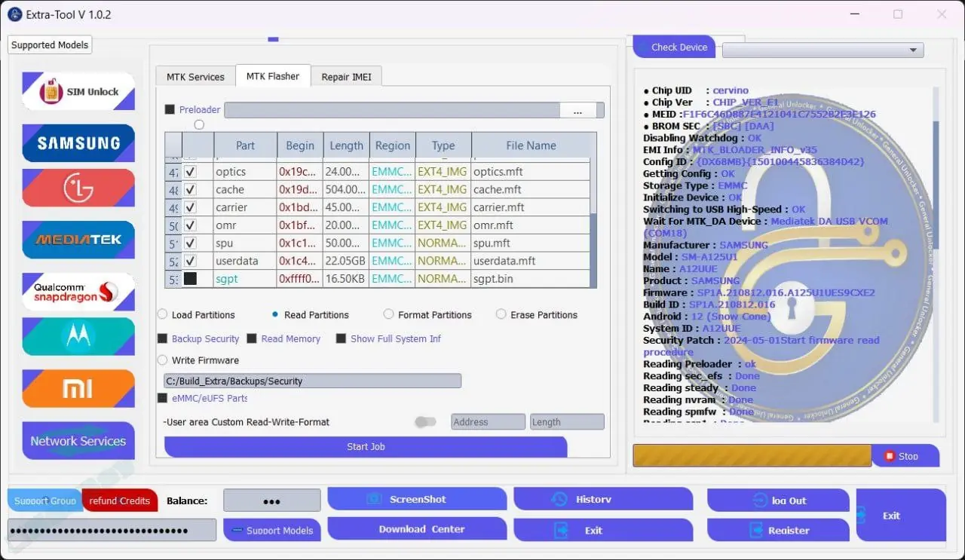
Task: Select Load Partitions radio button
Action: tap(162, 314)
